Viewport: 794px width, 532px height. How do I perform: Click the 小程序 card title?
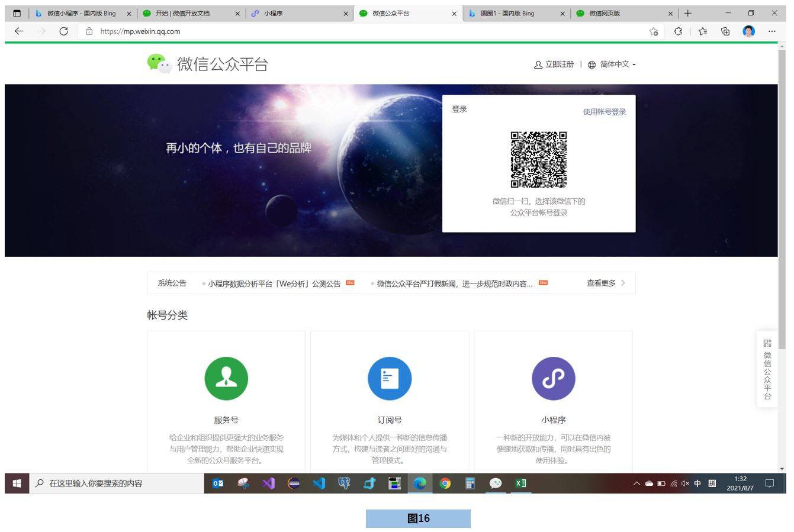[554, 420]
